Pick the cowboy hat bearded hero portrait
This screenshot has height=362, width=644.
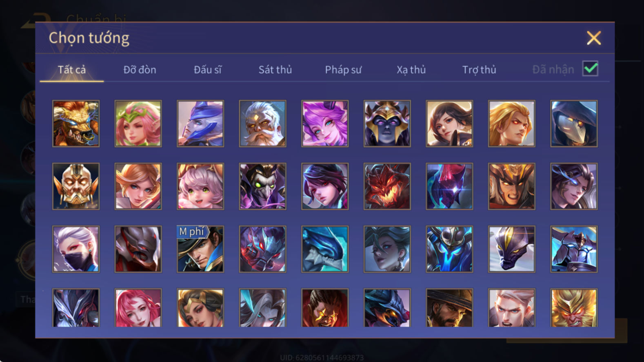449,308
